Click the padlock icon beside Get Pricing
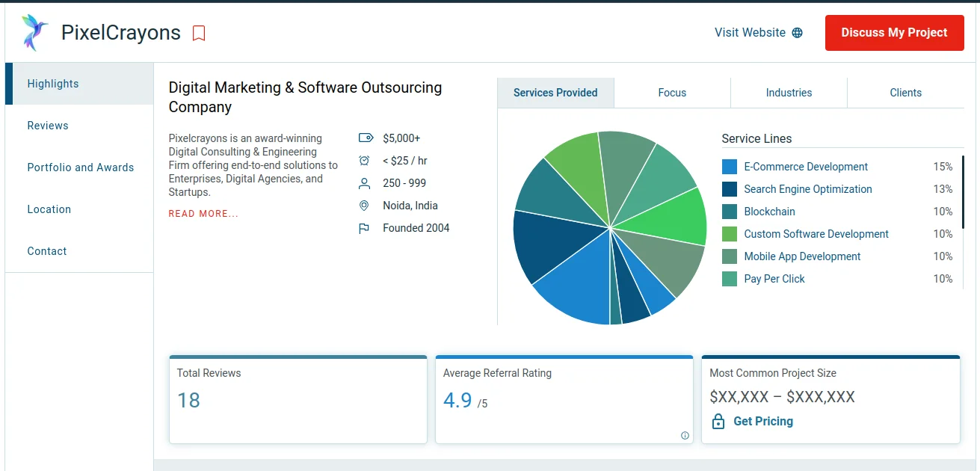Screen dimensions: 980x471 coord(718,421)
